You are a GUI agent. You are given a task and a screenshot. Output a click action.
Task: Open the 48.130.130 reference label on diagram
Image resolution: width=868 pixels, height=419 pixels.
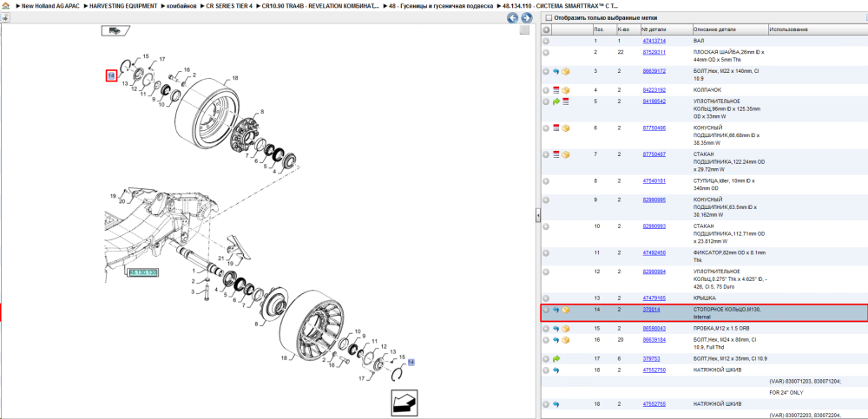click(x=143, y=273)
